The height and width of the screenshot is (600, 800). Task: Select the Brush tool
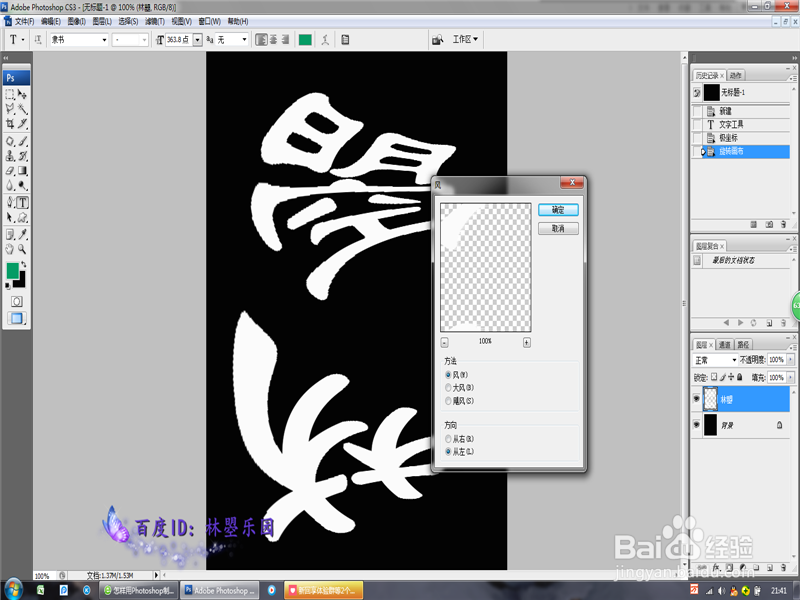pyautogui.click(x=22, y=141)
